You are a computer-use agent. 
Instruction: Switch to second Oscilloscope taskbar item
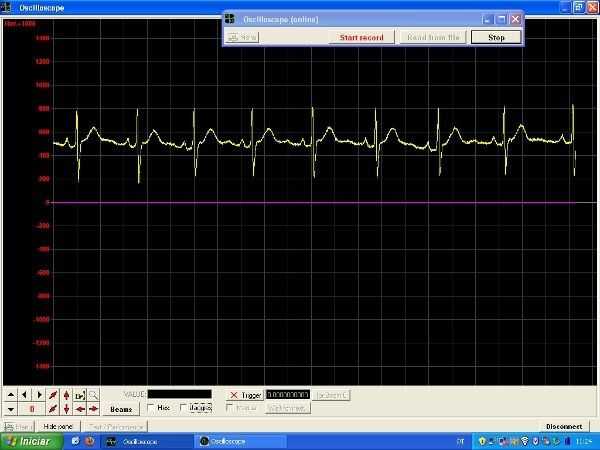pyautogui.click(x=240, y=442)
